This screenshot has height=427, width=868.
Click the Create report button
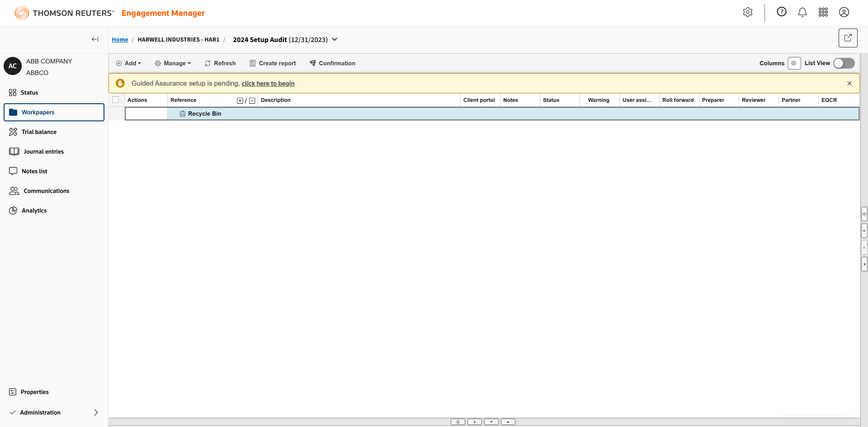(x=273, y=63)
